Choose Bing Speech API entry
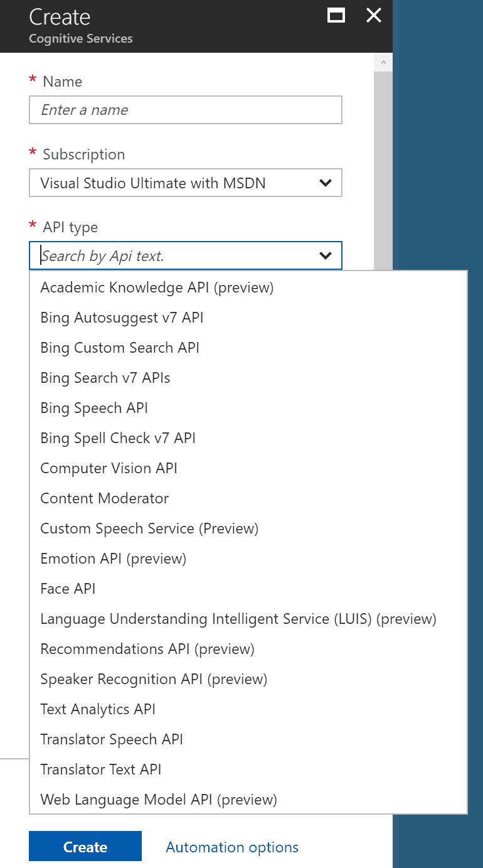The image size is (483, 868). (248, 408)
